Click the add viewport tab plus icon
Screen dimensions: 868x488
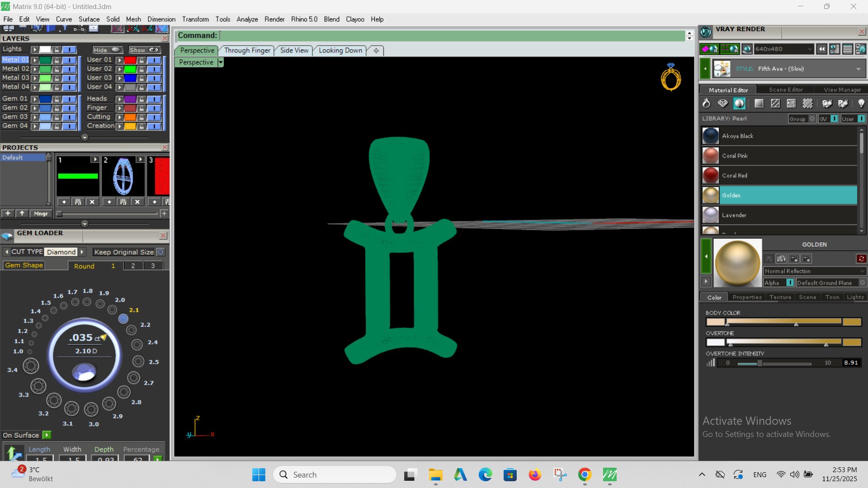376,51
